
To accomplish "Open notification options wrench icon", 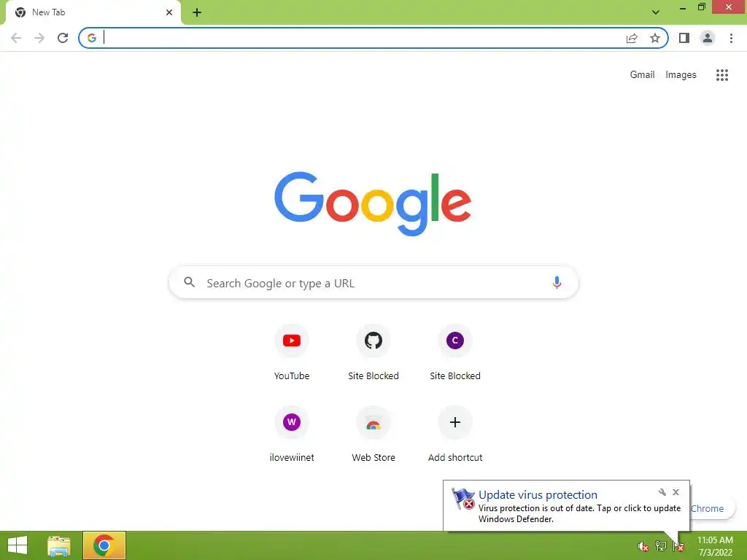I will pos(662,492).
